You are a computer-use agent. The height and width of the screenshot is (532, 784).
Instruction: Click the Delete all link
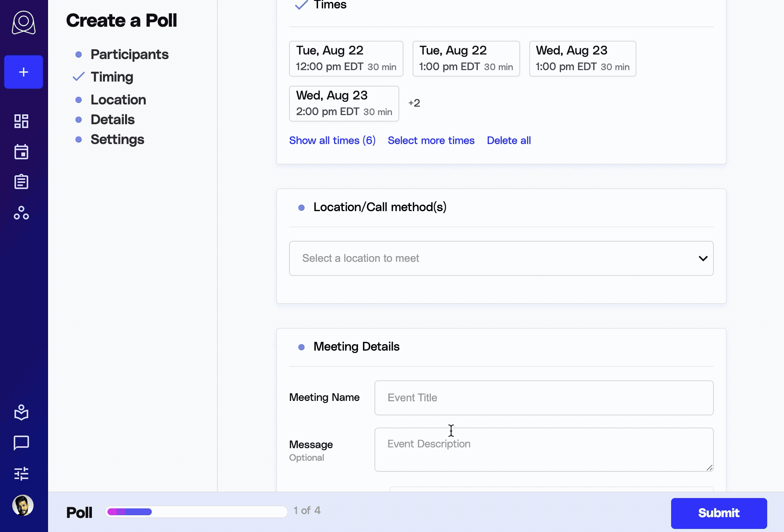click(x=509, y=140)
